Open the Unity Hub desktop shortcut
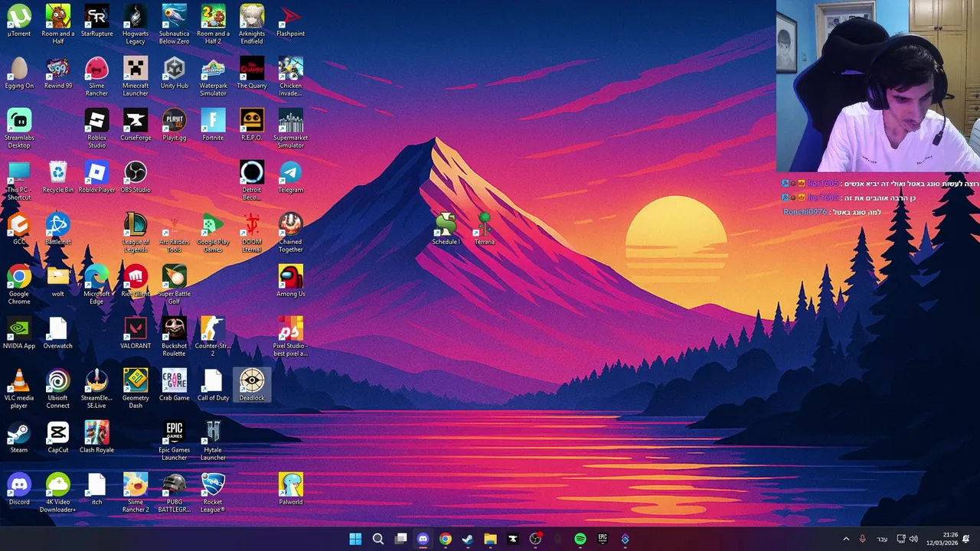The image size is (980, 551). [175, 73]
